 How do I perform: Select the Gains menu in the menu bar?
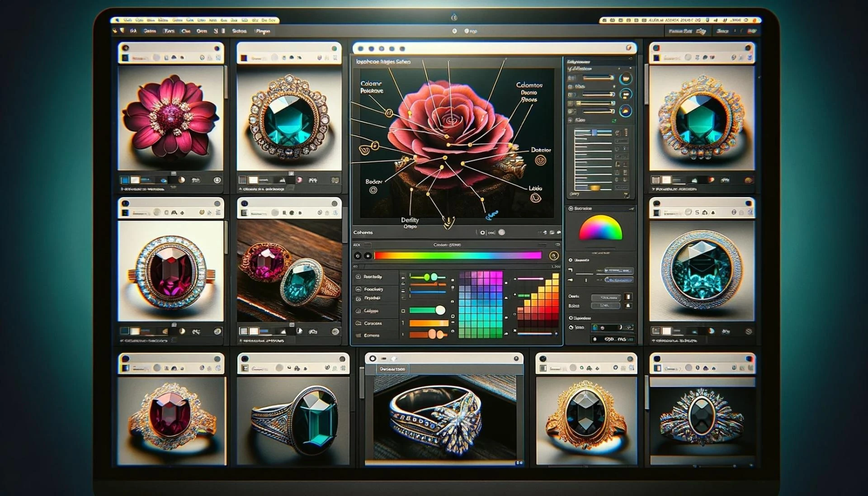pos(149,31)
